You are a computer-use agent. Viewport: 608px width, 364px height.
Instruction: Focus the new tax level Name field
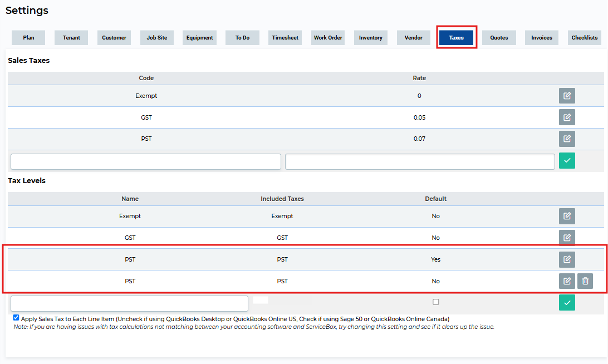point(130,303)
